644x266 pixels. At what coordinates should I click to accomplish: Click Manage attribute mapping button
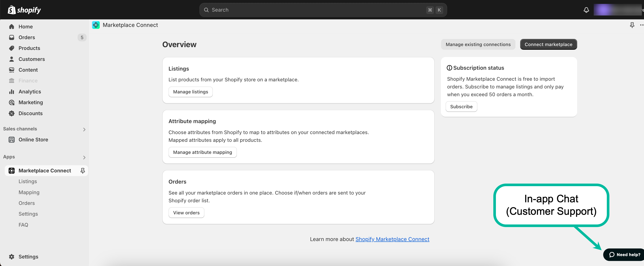point(202,152)
